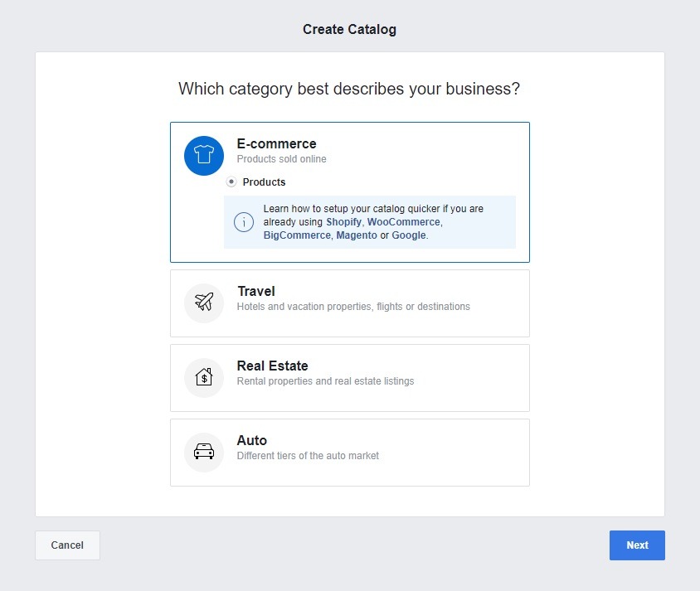
Task: Click the Next button
Action: tap(637, 545)
